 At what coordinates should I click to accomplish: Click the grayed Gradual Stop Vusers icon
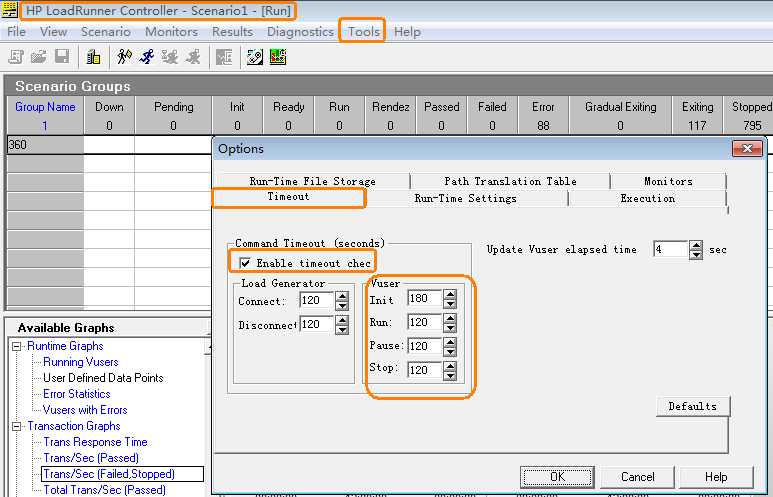point(170,57)
